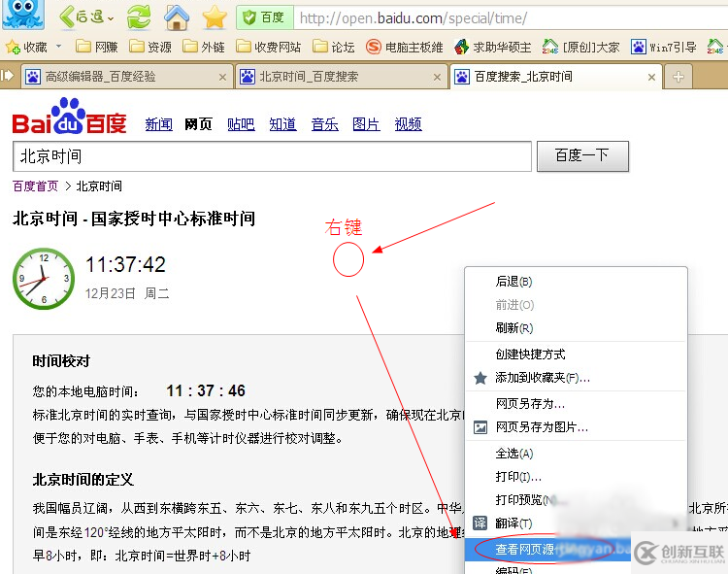Click the green shield 百度 security badge
The image size is (728, 574).
265,17
